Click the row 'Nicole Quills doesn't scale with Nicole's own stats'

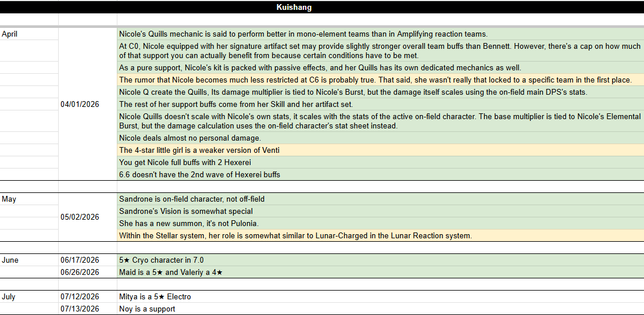tap(380, 121)
